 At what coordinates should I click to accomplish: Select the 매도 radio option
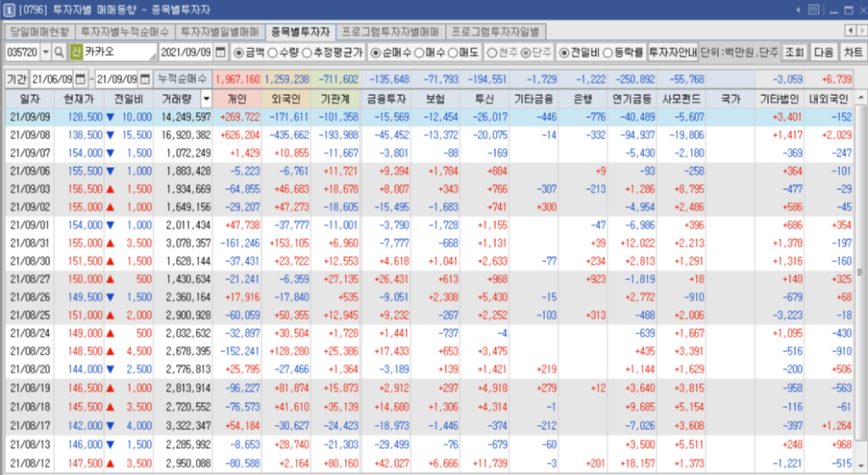453,53
